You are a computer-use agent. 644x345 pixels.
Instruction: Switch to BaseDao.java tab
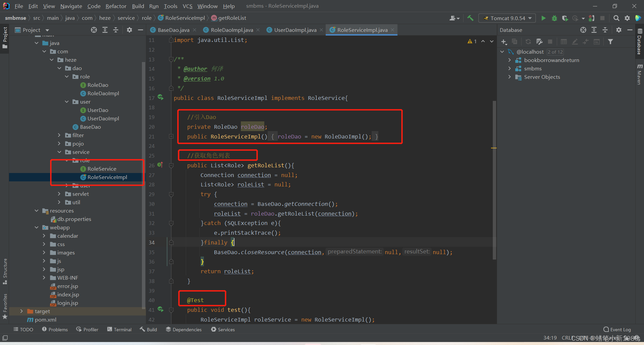click(173, 30)
